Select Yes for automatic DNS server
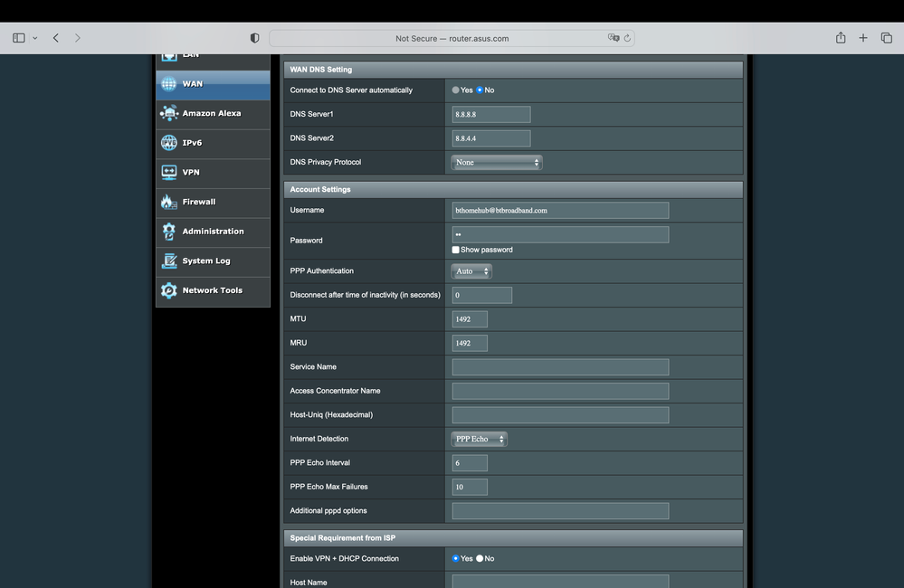The image size is (904, 588). click(456, 90)
